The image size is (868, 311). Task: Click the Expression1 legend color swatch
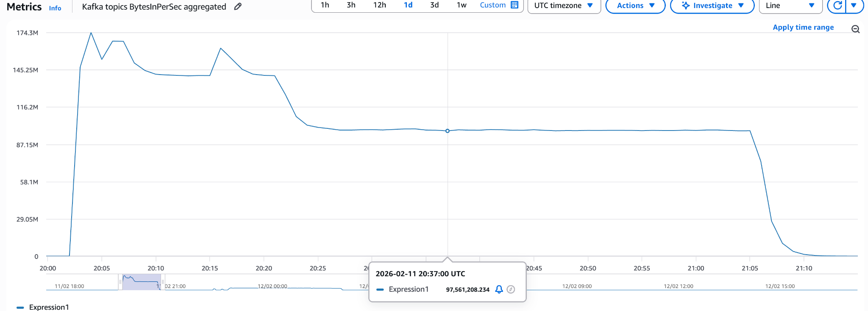point(20,307)
